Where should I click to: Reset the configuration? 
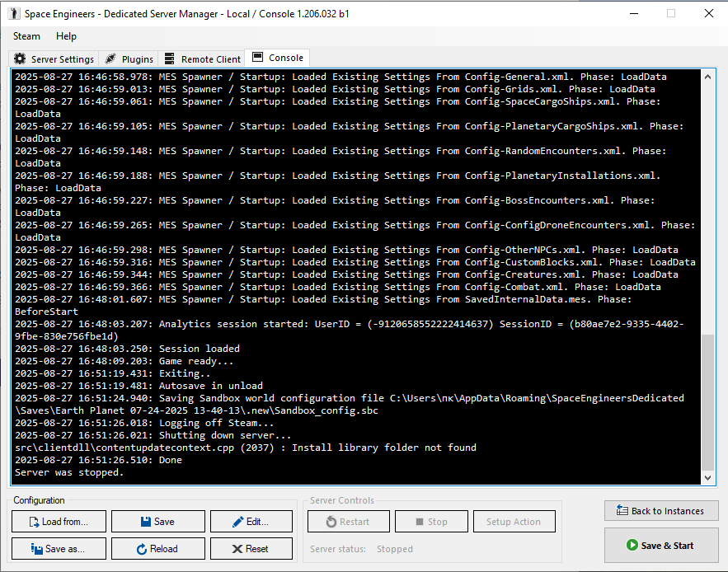(251, 549)
